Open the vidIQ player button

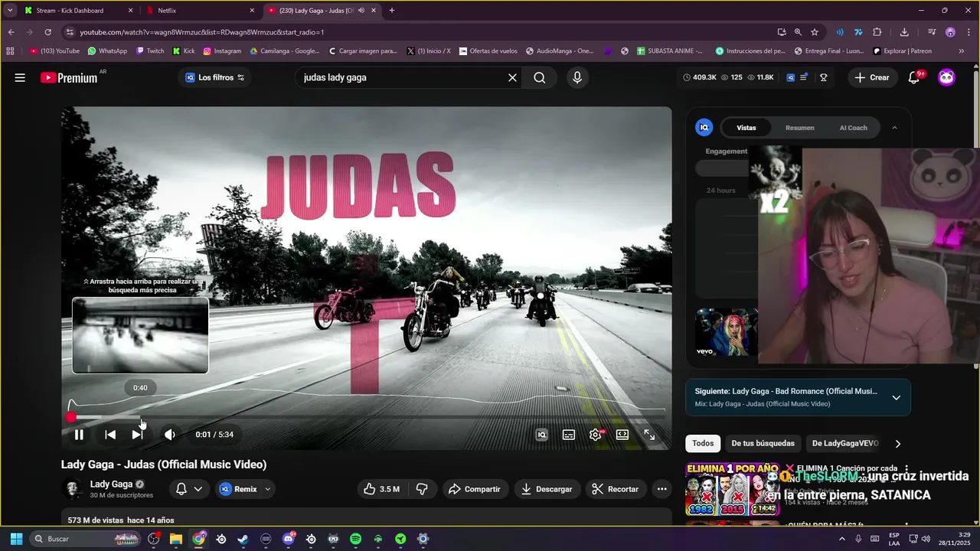[x=541, y=435]
